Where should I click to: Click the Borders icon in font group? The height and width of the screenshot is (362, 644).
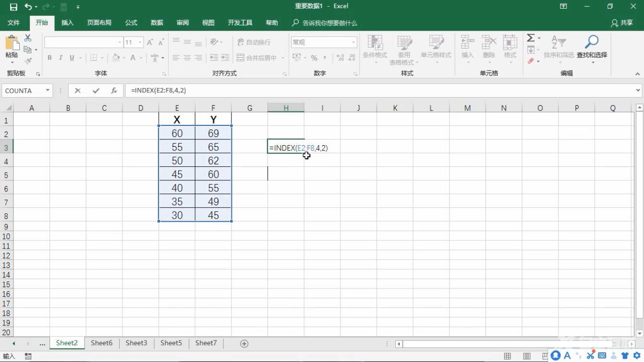[x=93, y=58]
